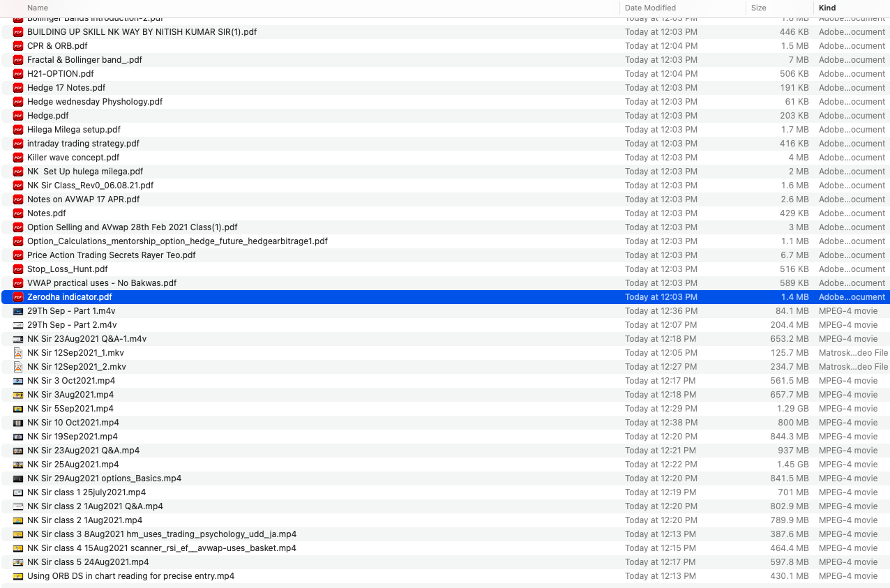Click the PDF icon of Hedge 17 Notes.pdf
The width and height of the screenshot is (890, 588).
pos(18,88)
